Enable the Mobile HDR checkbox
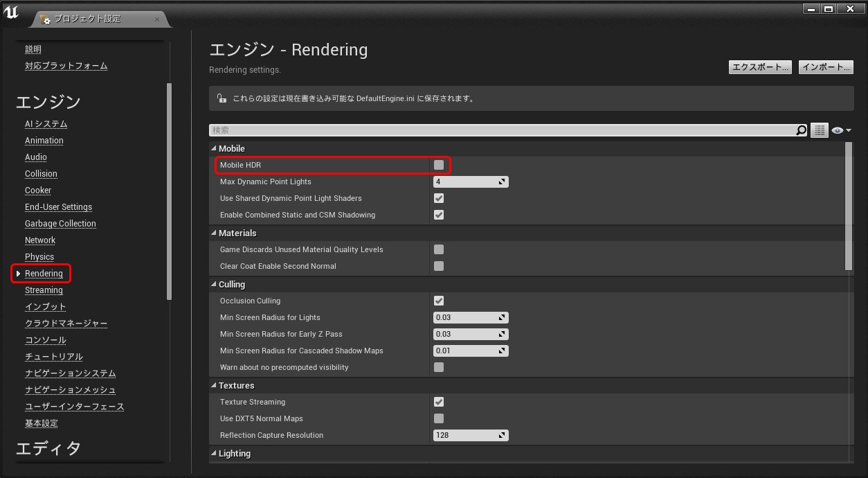Image resolution: width=868 pixels, height=478 pixels. 439,165
